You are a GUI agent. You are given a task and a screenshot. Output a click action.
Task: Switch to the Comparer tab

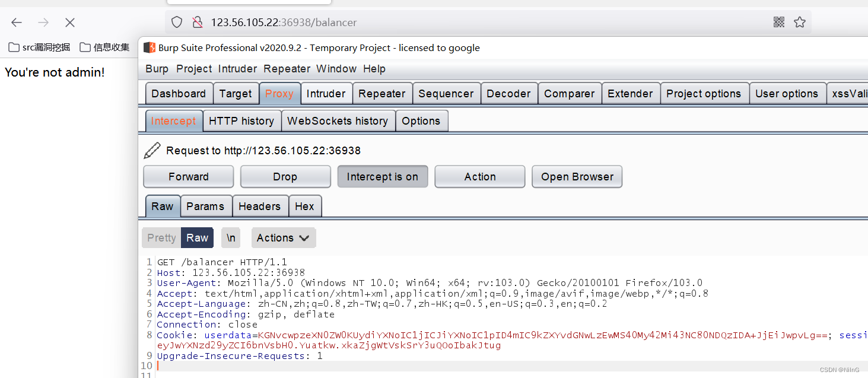click(570, 94)
